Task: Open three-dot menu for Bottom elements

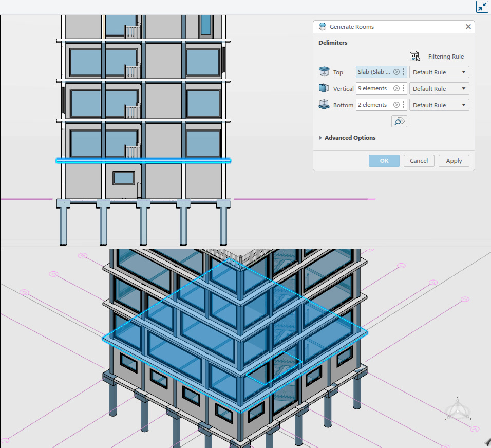Action: [x=403, y=105]
